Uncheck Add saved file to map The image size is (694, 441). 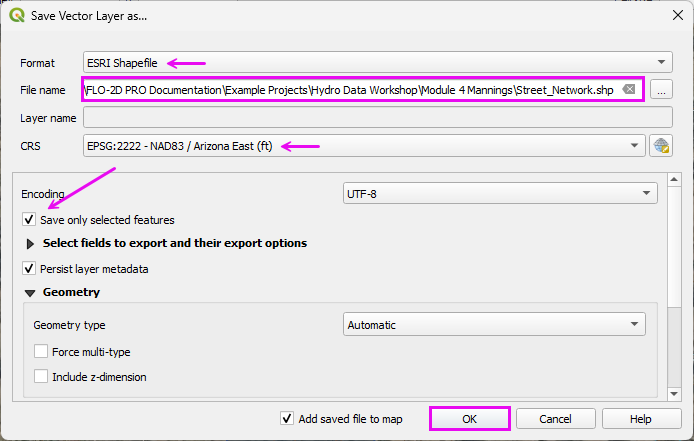(x=287, y=419)
